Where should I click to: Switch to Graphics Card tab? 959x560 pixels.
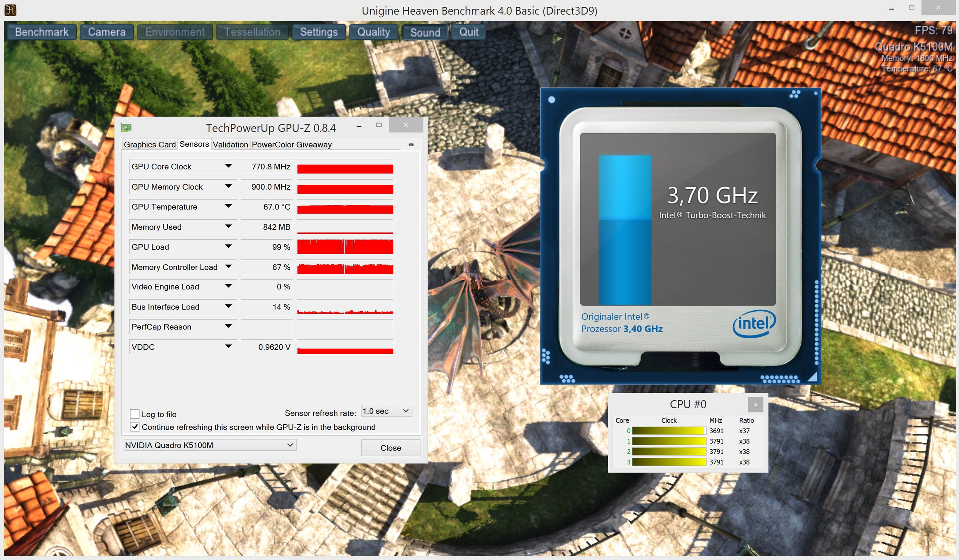150,144
